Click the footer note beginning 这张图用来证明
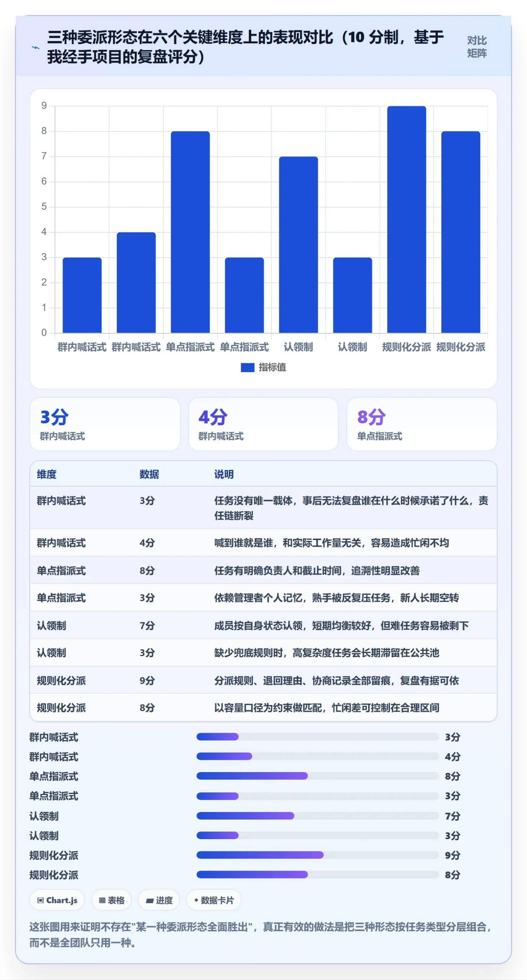The height and width of the screenshot is (980, 527). [x=260, y=934]
